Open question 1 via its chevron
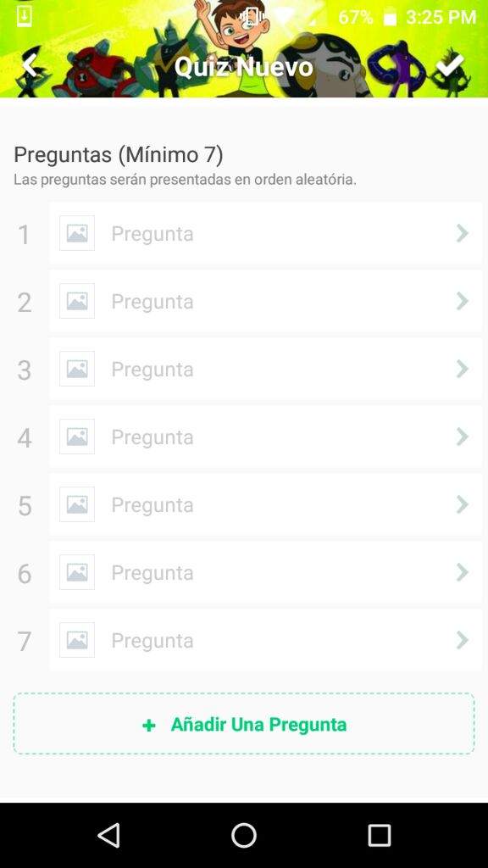This screenshot has height=868, width=488. (x=463, y=233)
